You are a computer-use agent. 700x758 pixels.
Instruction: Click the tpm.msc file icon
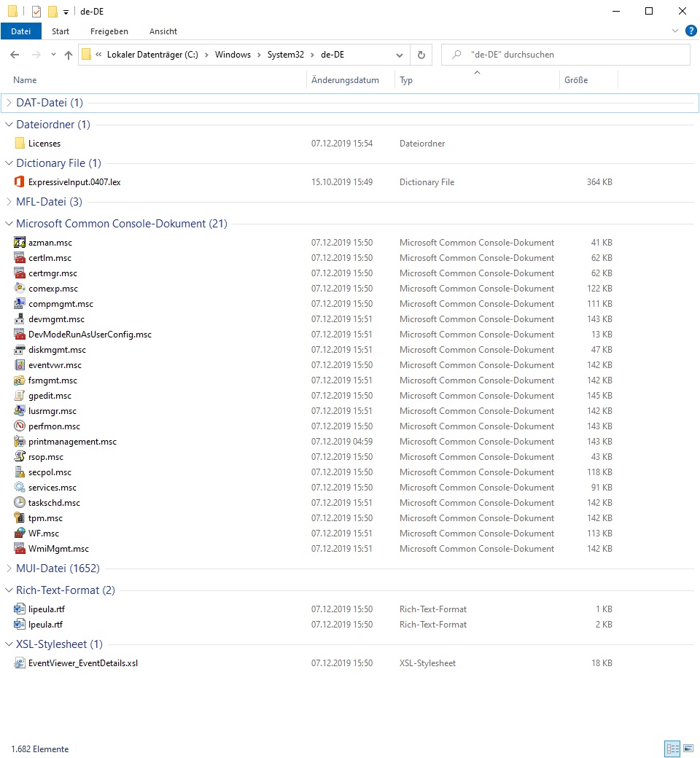click(20, 517)
